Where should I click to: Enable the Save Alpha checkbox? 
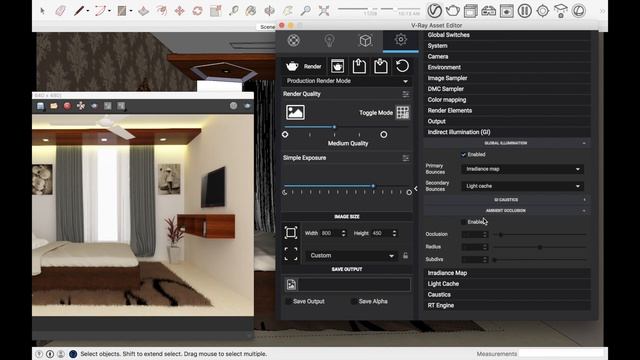click(x=354, y=301)
